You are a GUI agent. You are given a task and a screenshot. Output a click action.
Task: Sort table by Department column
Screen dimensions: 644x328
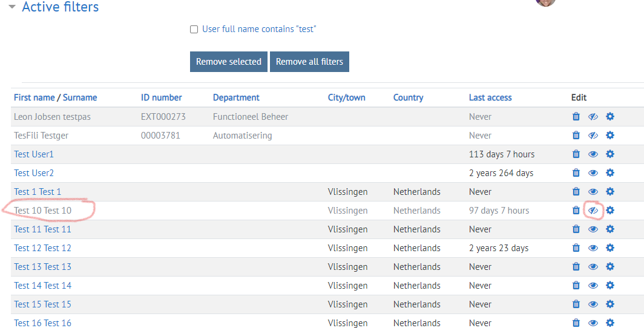click(x=236, y=97)
